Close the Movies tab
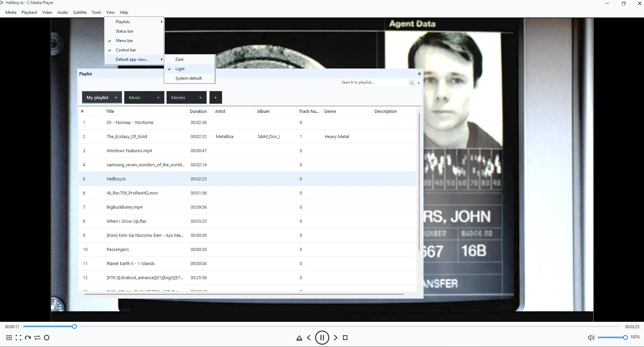 pyautogui.click(x=200, y=98)
